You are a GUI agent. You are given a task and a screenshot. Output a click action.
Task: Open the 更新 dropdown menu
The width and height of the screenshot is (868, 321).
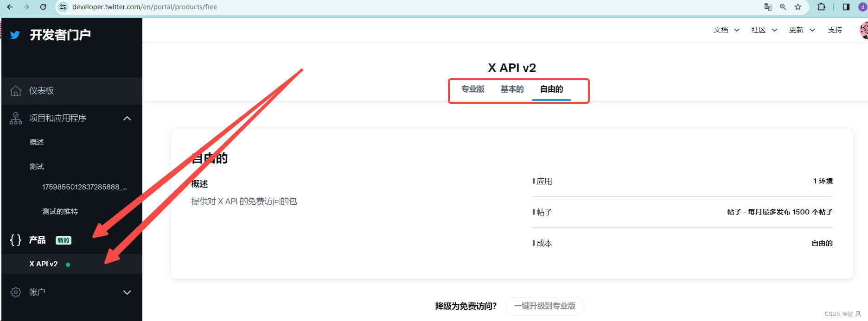pyautogui.click(x=802, y=30)
